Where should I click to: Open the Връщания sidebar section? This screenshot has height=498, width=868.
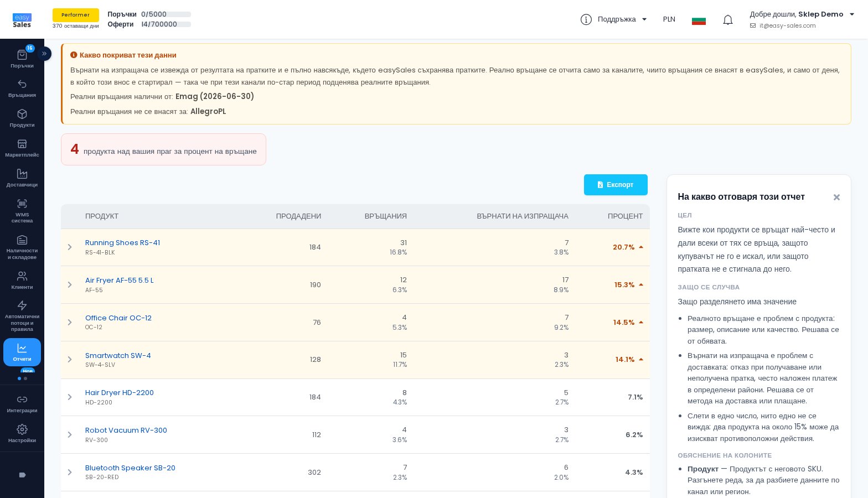[x=22, y=89]
